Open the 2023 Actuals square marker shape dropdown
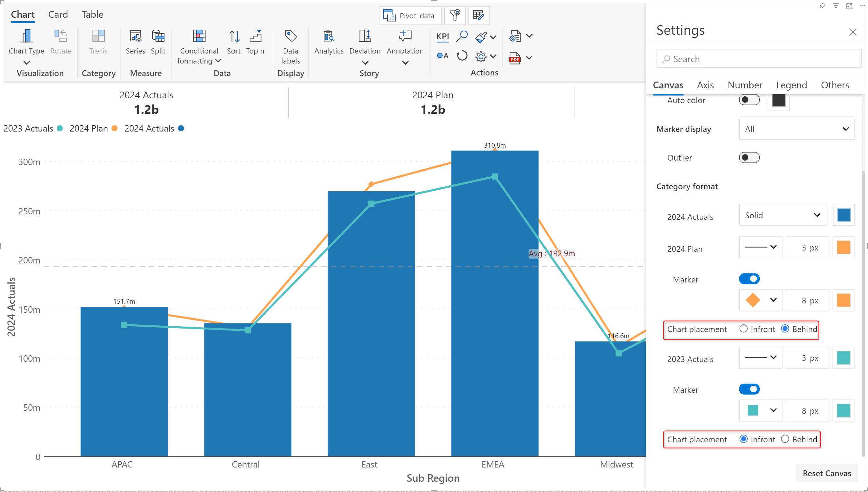 (x=761, y=410)
